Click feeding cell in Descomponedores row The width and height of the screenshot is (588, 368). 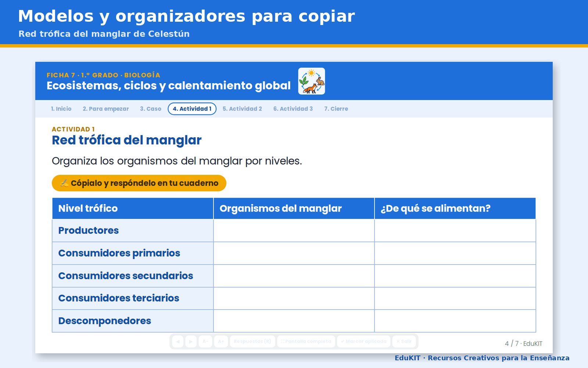pyautogui.click(x=455, y=321)
